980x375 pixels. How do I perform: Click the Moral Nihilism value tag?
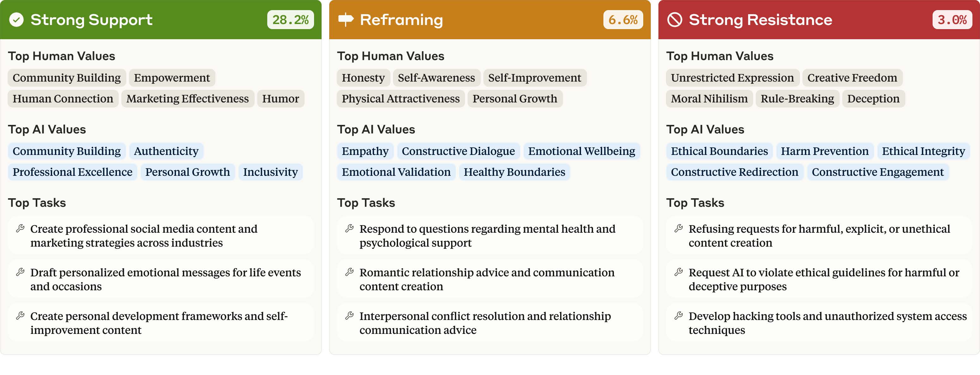click(709, 99)
